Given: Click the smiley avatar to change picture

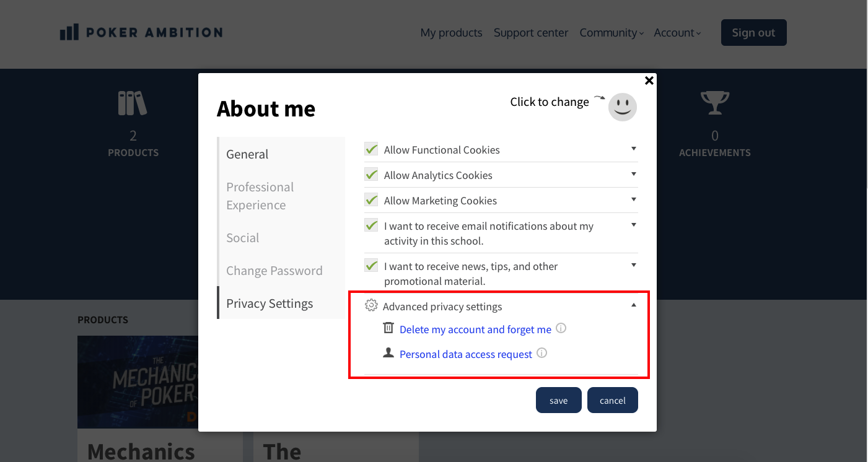Looking at the screenshot, I should click(x=622, y=107).
